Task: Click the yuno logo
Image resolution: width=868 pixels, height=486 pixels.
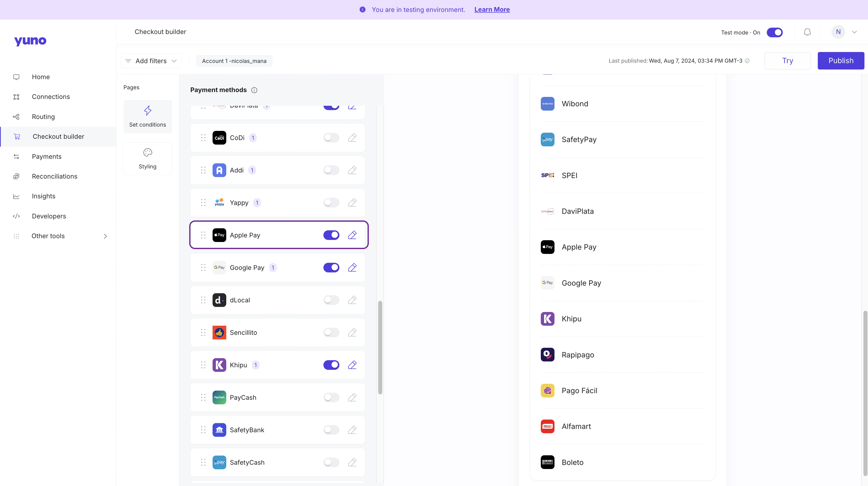Action: tap(30, 41)
